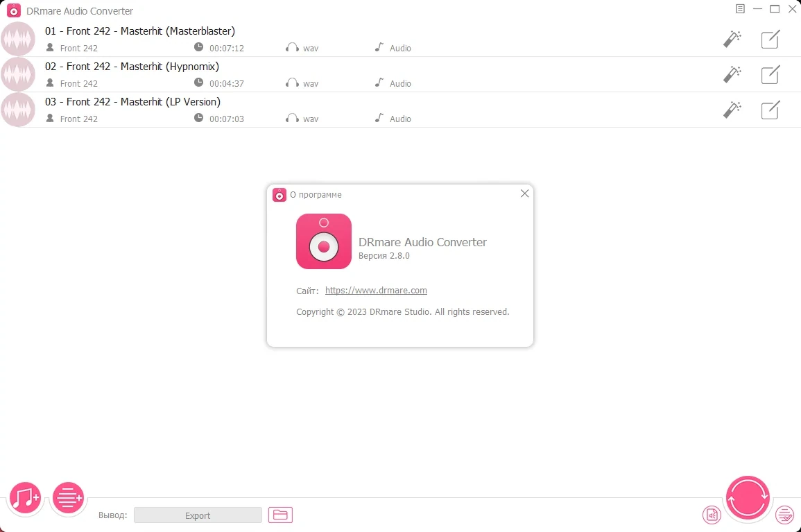Screen dimensions: 801x532
Task: Select track title 03 - Front 242 - Masterhit (LP Version)
Action: coord(133,102)
